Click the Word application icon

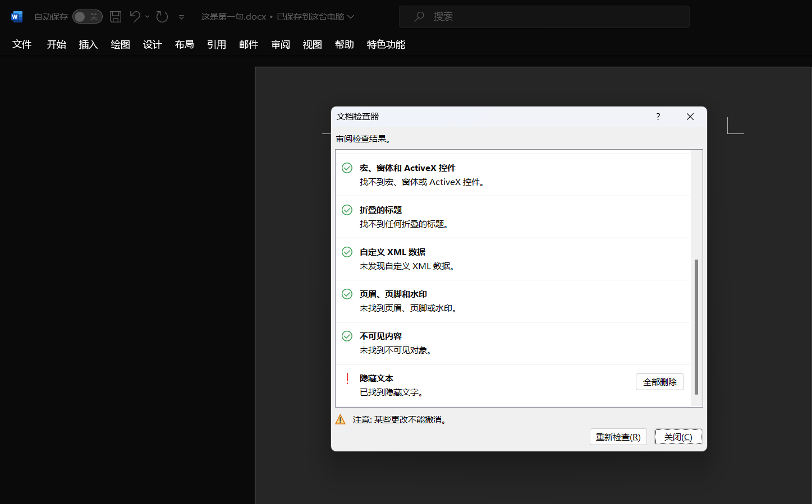tap(17, 17)
